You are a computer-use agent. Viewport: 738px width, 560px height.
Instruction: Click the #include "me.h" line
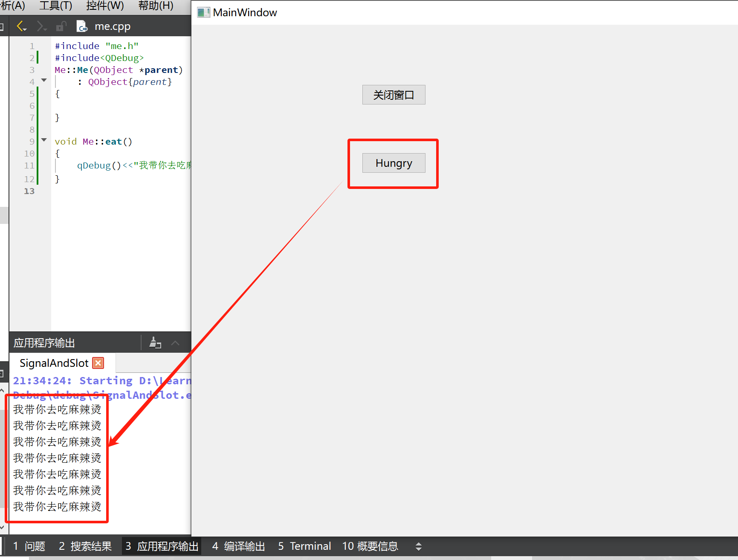pos(96,46)
